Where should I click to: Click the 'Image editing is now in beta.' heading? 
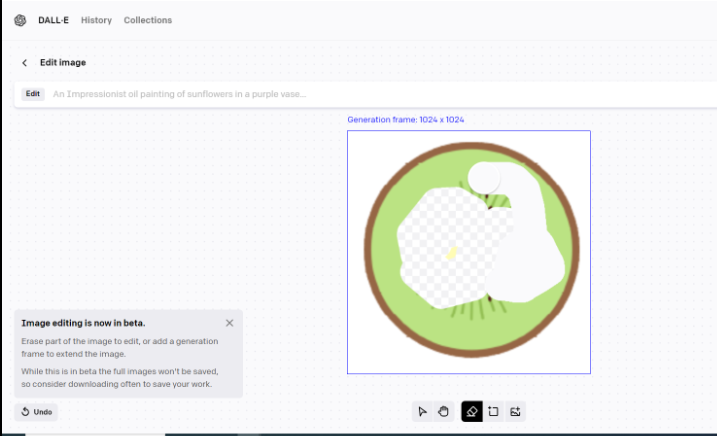[x=83, y=323]
